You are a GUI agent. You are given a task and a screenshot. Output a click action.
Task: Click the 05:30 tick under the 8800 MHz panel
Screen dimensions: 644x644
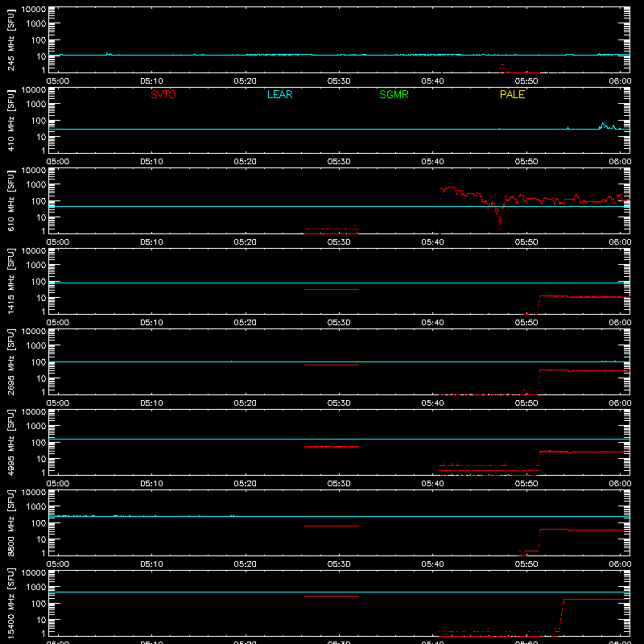339,564
